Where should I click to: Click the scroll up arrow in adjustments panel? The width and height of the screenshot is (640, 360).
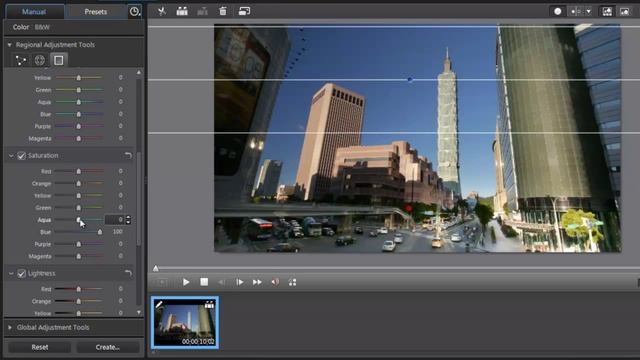[x=139, y=72]
